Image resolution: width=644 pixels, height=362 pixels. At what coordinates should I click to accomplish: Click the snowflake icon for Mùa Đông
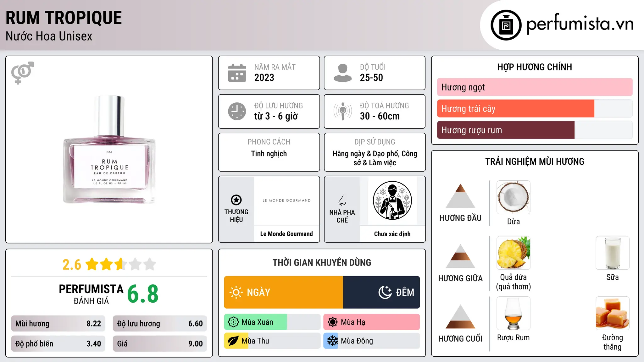coord(333,341)
